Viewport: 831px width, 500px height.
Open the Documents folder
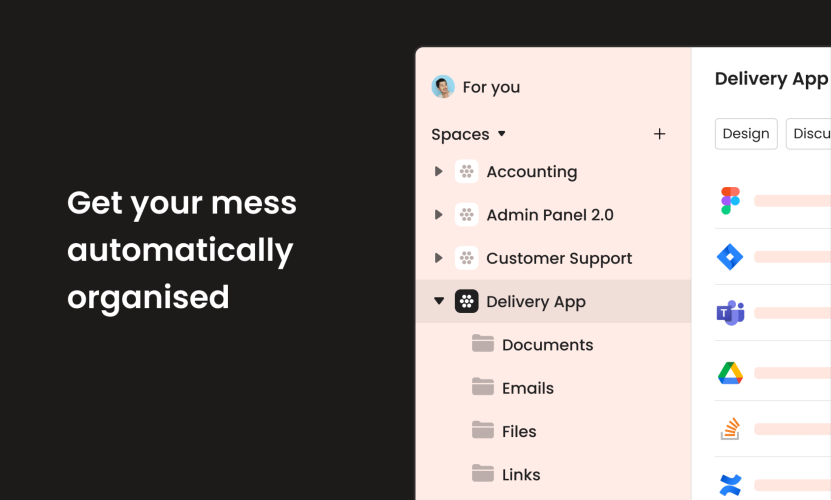click(x=547, y=345)
